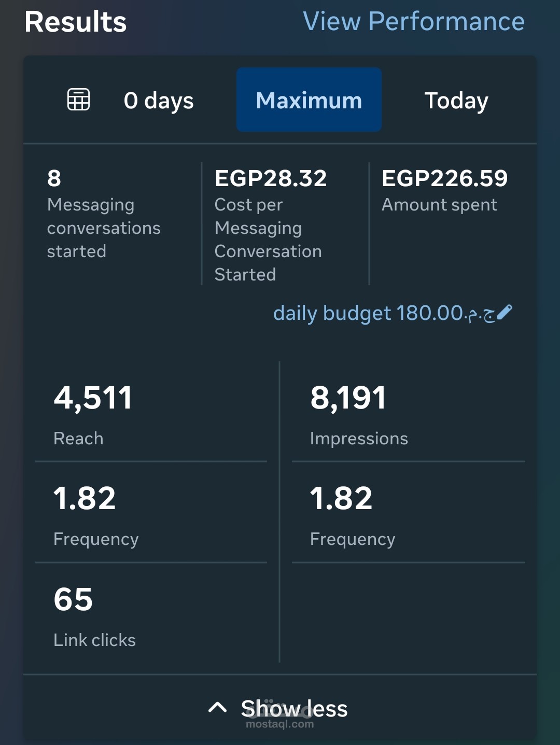The height and width of the screenshot is (745, 560).
Task: Click the mostaql.com watermark text
Action: [279, 724]
